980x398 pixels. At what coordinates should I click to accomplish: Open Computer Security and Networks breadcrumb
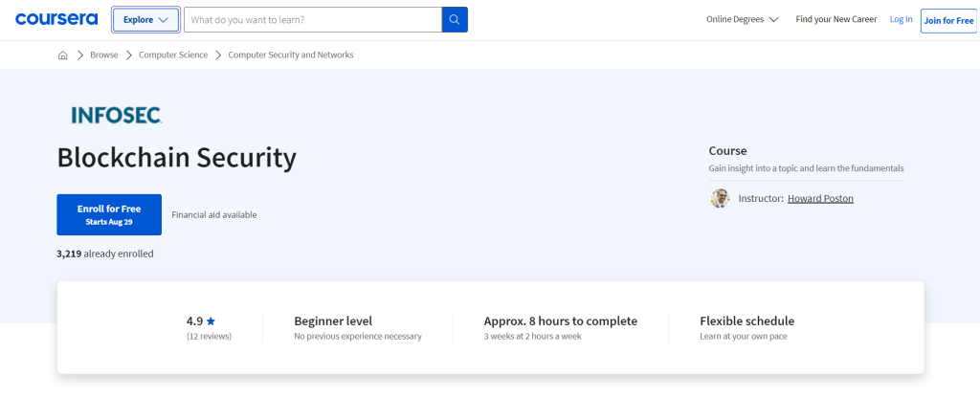[291, 55]
